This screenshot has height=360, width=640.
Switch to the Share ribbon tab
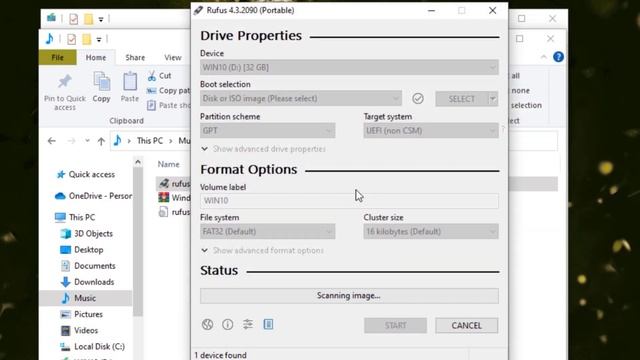(135, 58)
